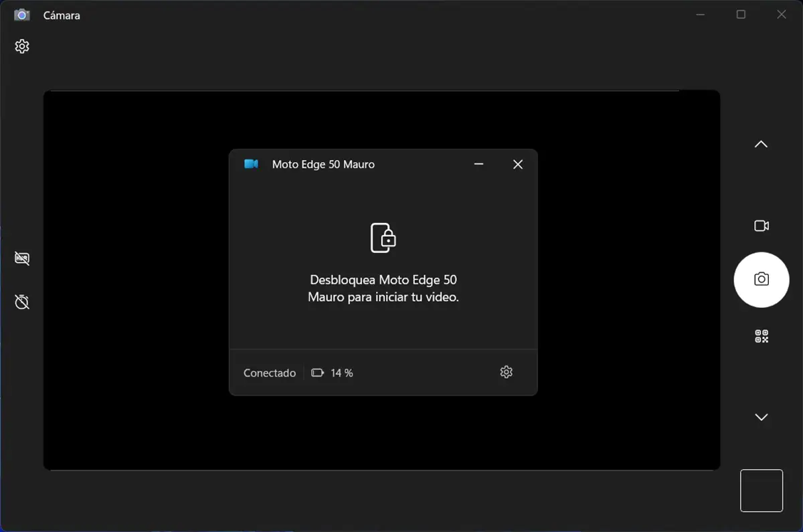803x532 pixels.
Task: Click the Cámara app icon in title bar
Action: pyautogui.click(x=22, y=15)
